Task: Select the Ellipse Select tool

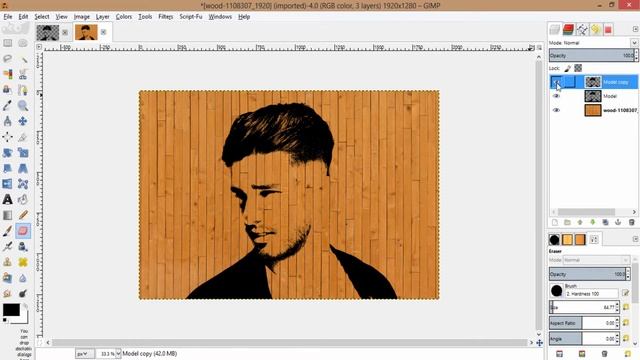Action: tap(23, 43)
